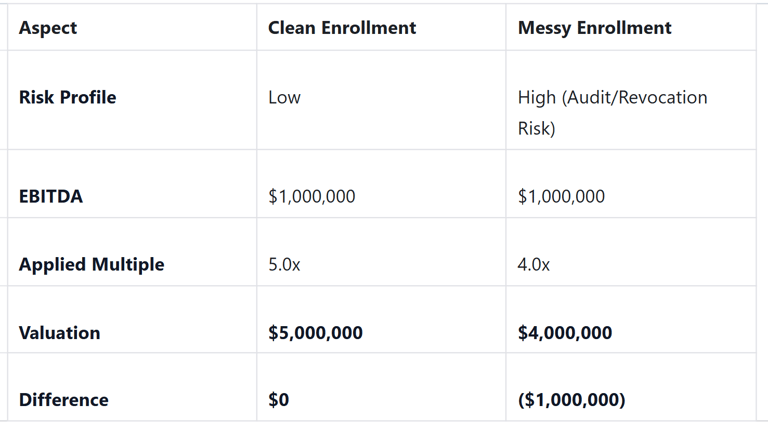Click EBITDA value under Clean Enrollment
Viewport: 768px width, 428px height.
[x=311, y=196]
